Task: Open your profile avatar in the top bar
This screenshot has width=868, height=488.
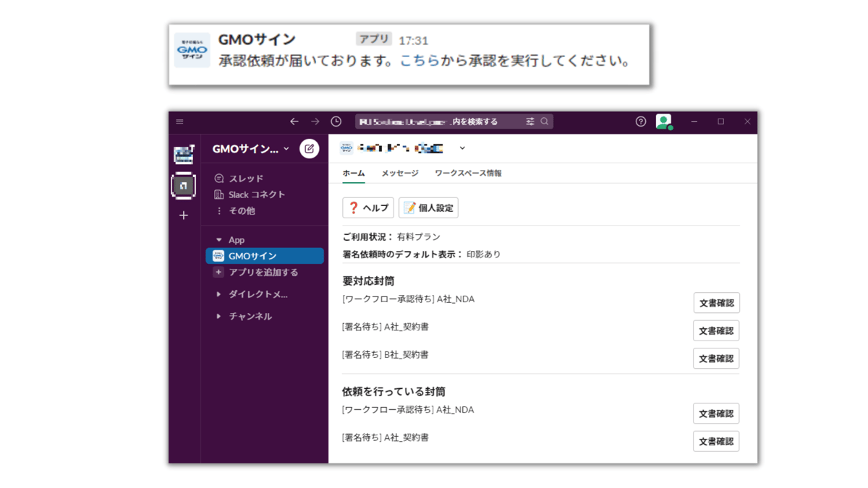Action: point(665,121)
